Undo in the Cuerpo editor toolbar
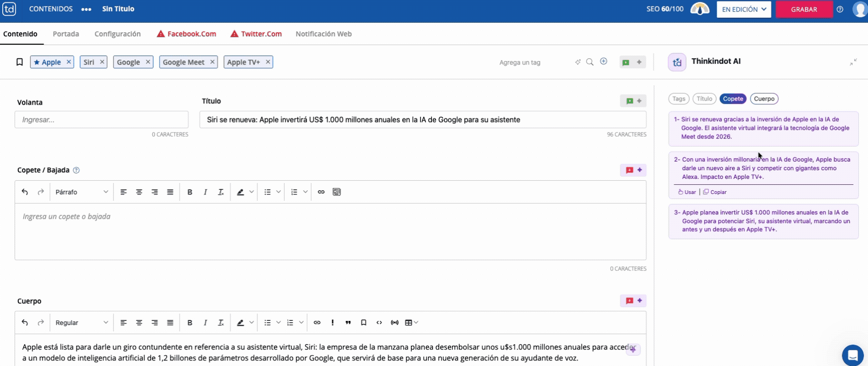Screen dimensions: 868x366 25,323
